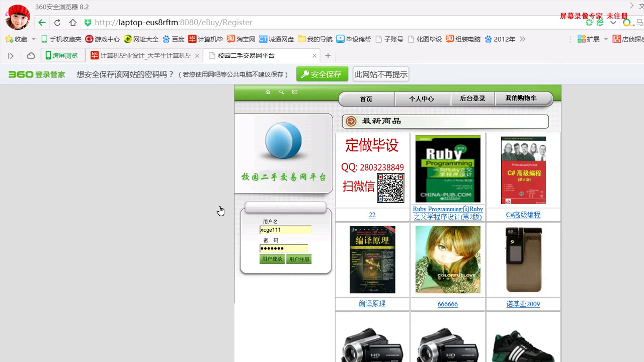Open a new tab with plus button
644x362 pixels.
coord(328,56)
